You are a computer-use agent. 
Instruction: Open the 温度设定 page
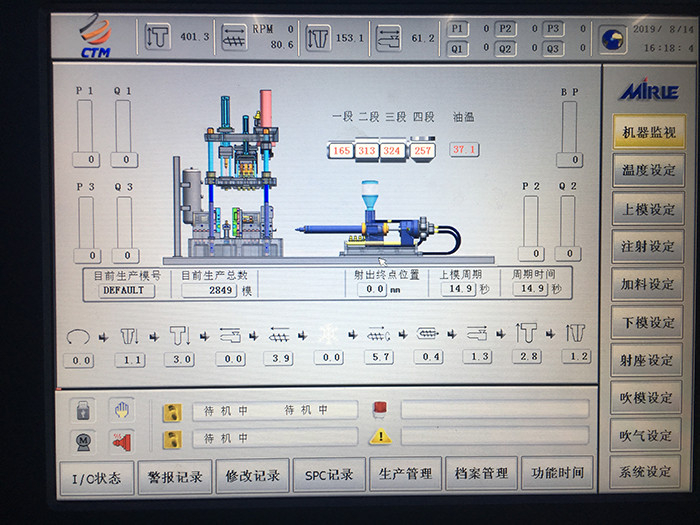pyautogui.click(x=649, y=170)
